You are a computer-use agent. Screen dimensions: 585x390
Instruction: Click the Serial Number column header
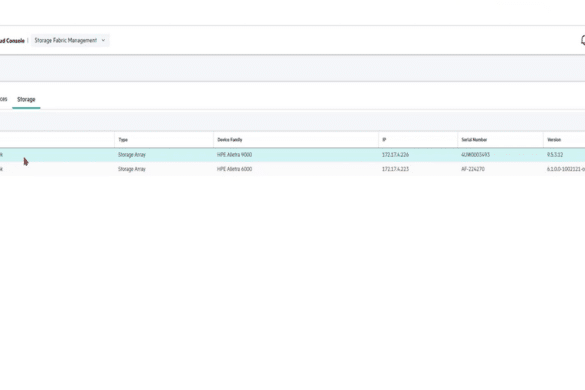(x=474, y=140)
